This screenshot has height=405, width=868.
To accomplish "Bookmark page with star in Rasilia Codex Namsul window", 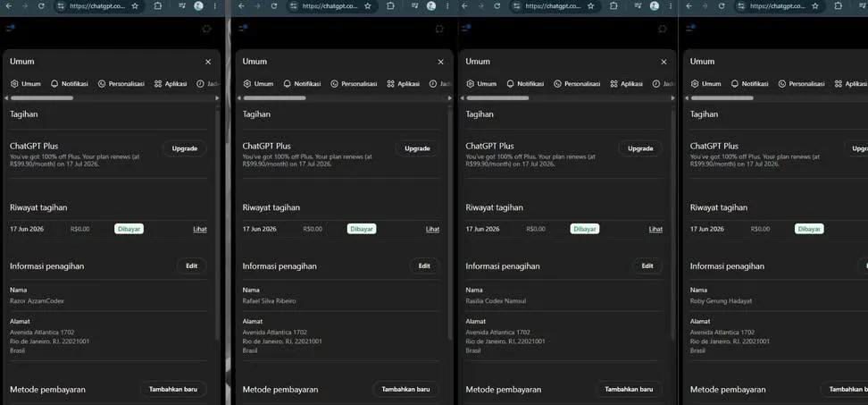I will tap(590, 6).
